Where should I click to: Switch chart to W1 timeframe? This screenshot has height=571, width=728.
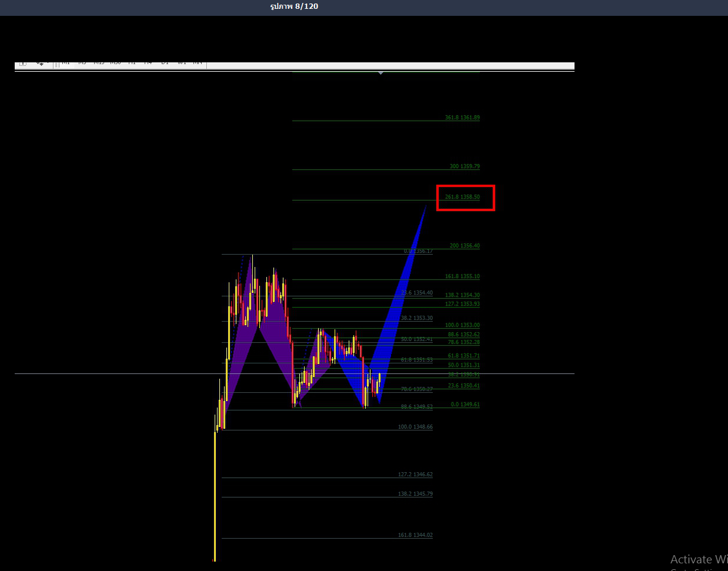click(182, 63)
